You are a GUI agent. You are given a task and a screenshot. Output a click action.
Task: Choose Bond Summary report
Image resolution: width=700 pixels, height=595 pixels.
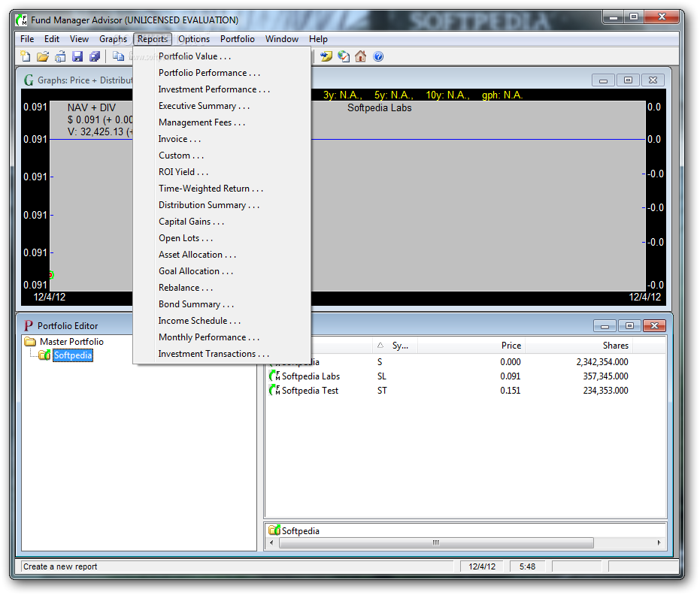pos(221,304)
